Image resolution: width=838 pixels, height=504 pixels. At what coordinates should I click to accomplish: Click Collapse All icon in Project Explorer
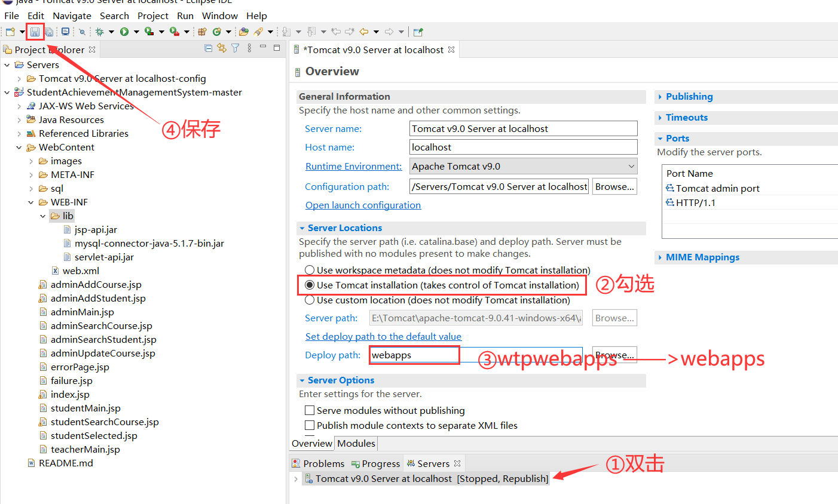209,48
